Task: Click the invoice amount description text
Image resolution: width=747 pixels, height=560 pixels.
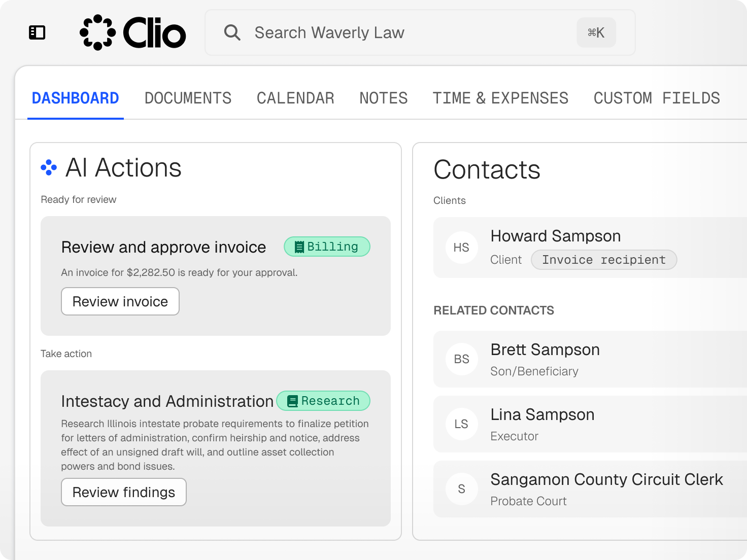Action: coord(179,272)
